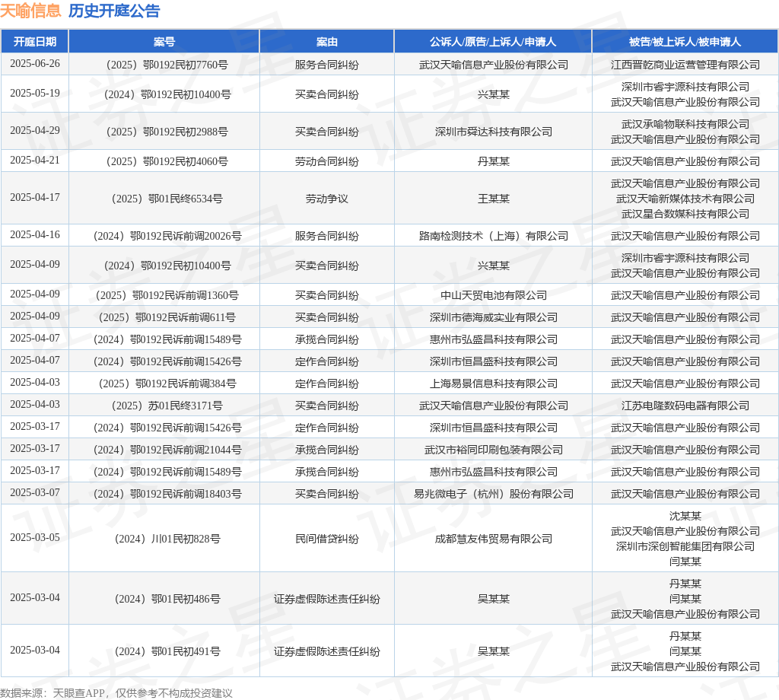Viewport: 779px width, 700px height.
Task: Select the 案由 column header
Action: (327, 42)
